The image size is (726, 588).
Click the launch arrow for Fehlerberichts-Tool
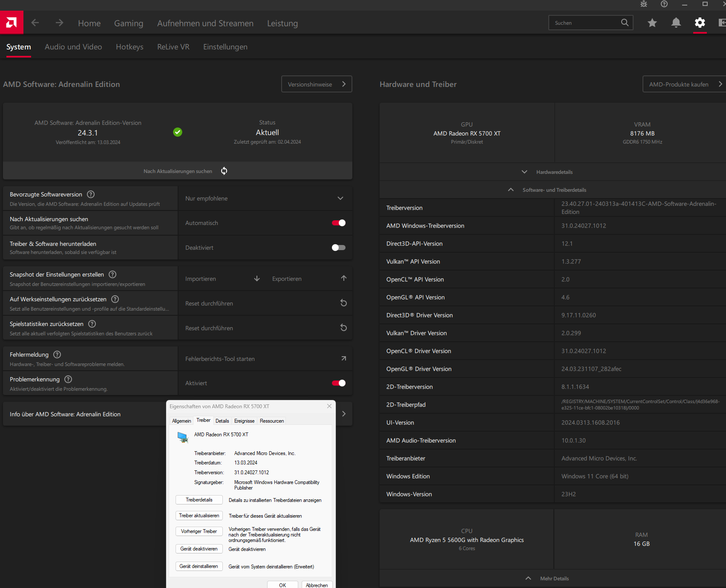[x=344, y=358]
